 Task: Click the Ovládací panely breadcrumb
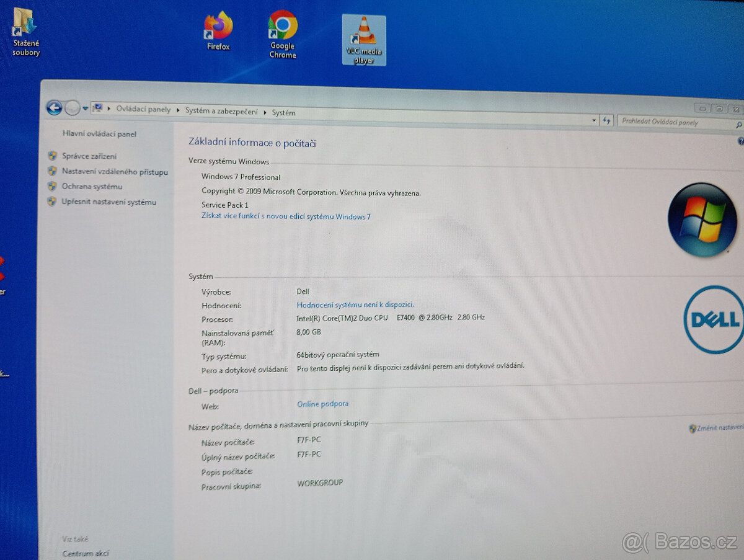[143, 110]
